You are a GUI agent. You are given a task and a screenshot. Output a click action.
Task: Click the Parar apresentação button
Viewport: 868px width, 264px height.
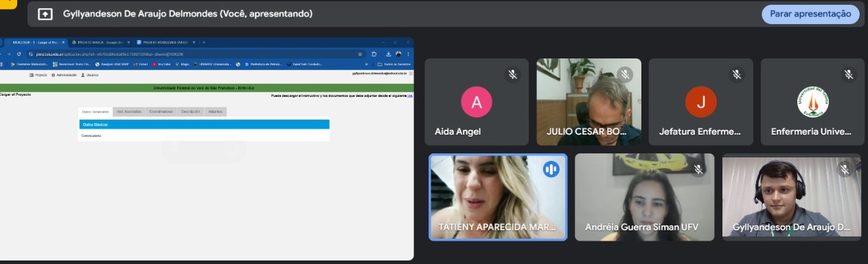810,14
